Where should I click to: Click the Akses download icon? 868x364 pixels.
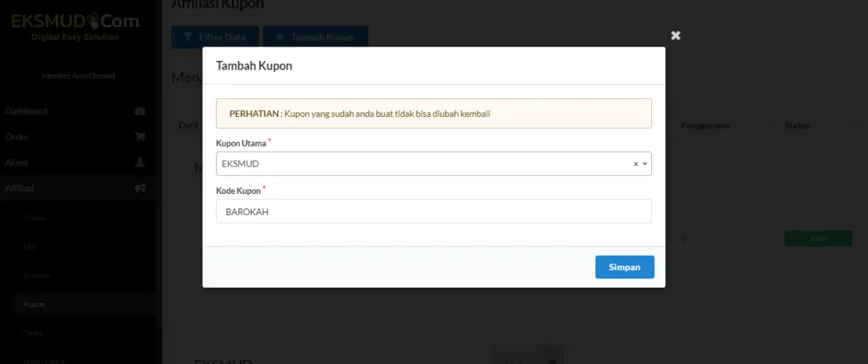[140, 163]
